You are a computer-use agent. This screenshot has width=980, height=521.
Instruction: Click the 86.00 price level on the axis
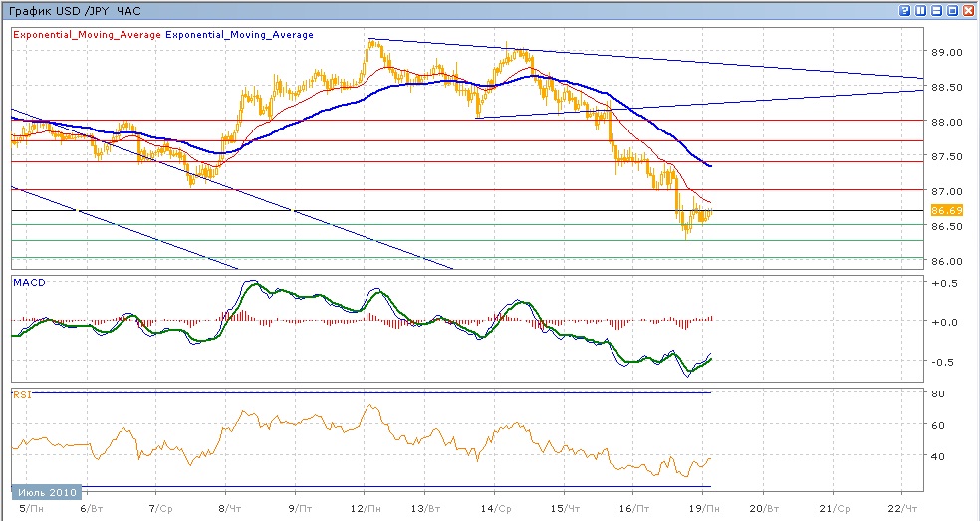(945, 261)
